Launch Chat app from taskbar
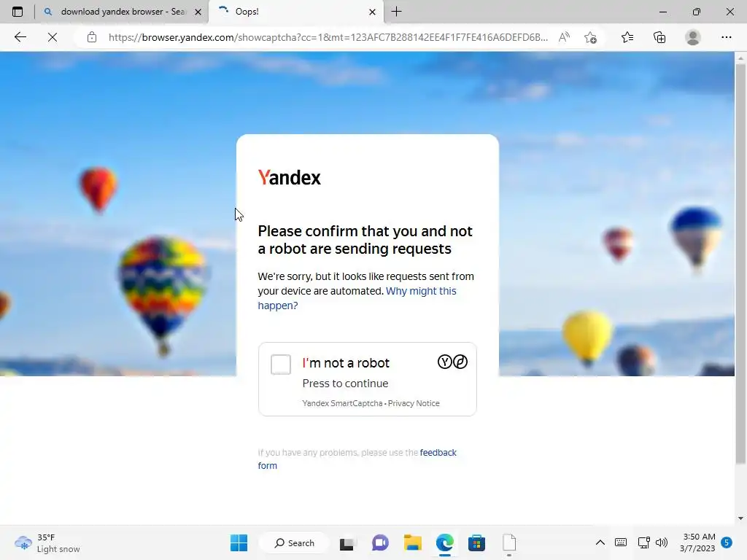 [x=379, y=542]
